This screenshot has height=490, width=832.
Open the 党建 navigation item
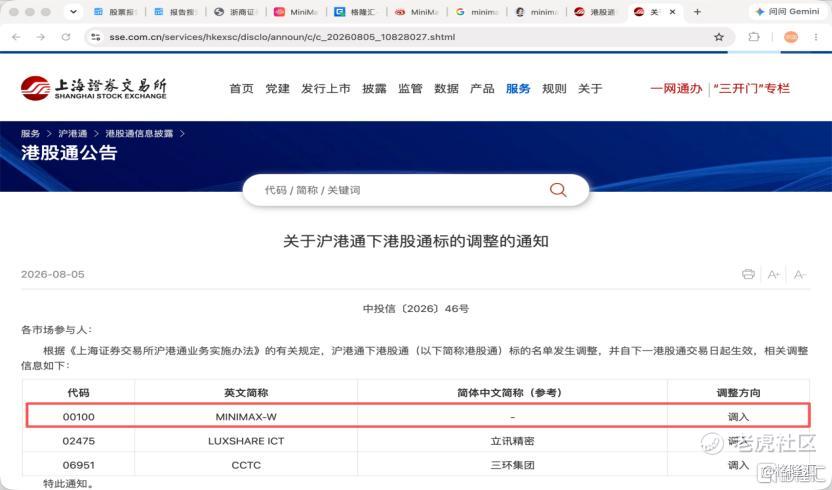tap(278, 89)
